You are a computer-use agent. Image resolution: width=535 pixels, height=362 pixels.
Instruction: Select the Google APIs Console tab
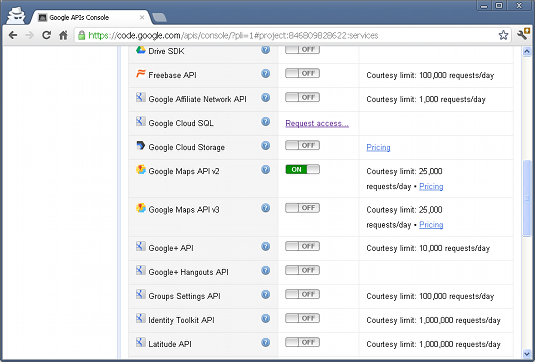(90, 17)
